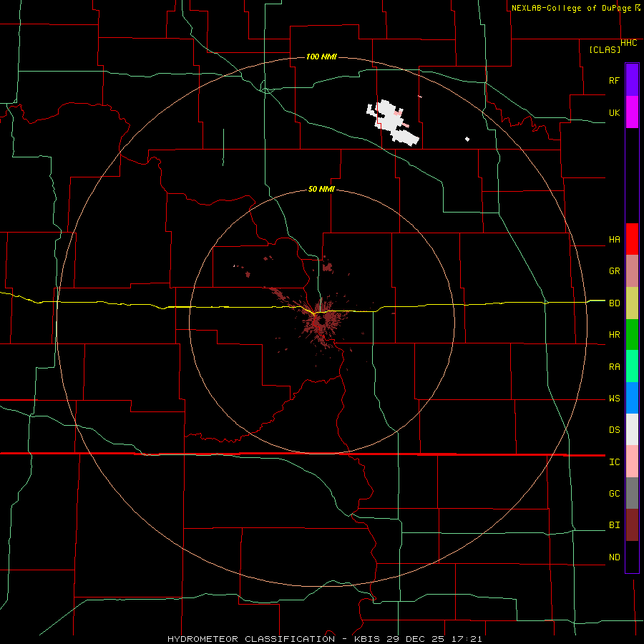This screenshot has height=644, width=644.
Task: Click the ND legend label
Action: click(614, 557)
